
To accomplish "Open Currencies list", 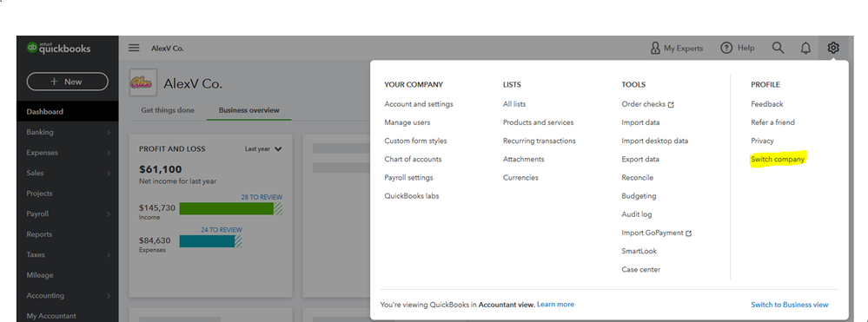I will (x=520, y=178).
